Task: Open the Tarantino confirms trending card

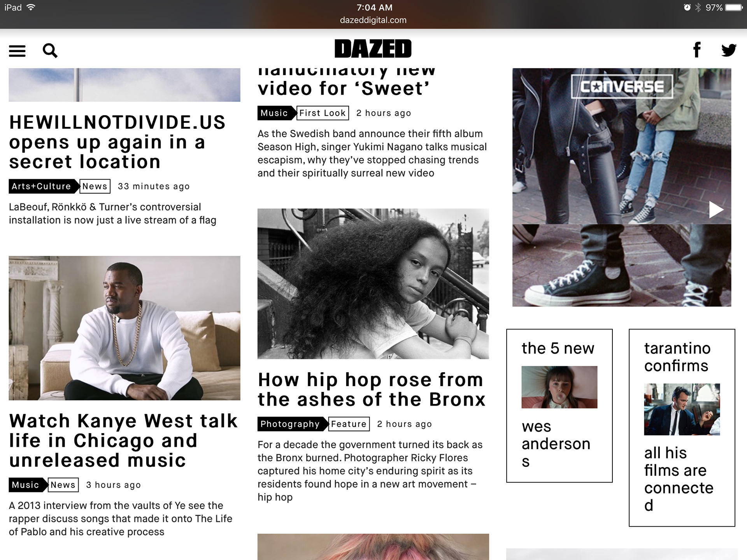Action: (682, 428)
